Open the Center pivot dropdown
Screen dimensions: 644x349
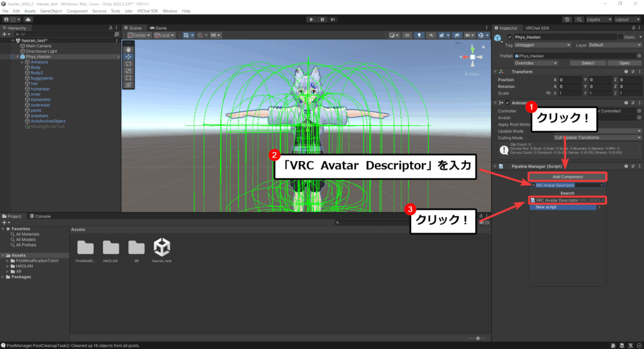coord(139,35)
